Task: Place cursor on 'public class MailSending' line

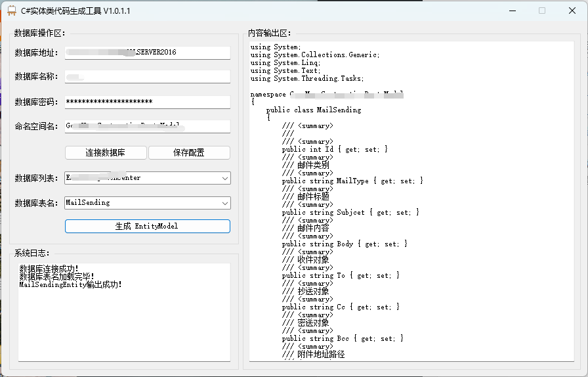Action: (x=314, y=110)
